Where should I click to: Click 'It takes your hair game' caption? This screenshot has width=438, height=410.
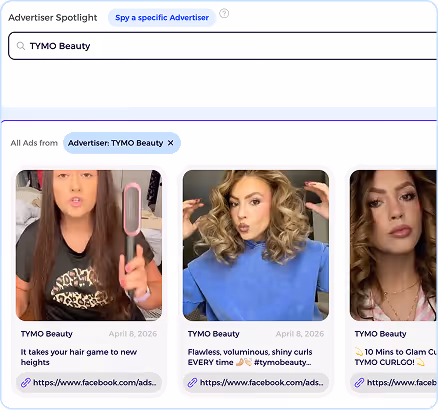tap(79, 357)
